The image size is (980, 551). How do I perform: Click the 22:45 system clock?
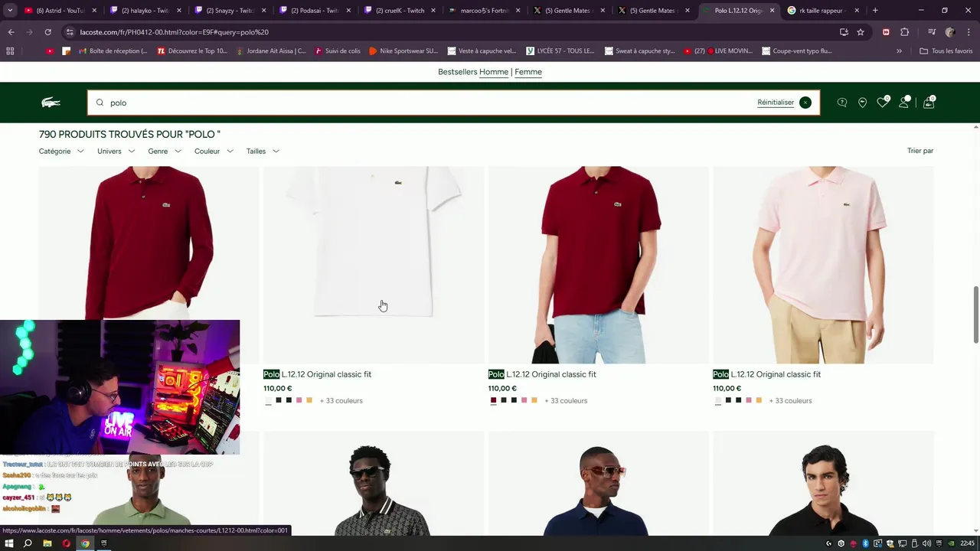click(x=967, y=543)
